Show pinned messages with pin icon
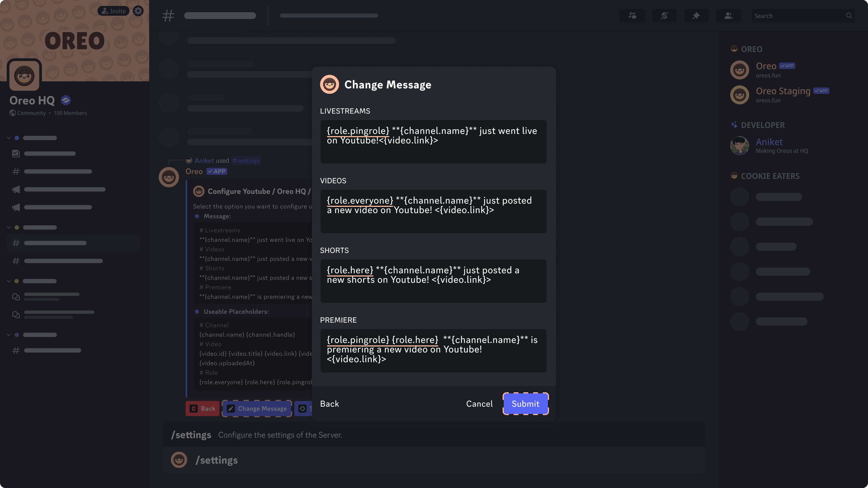Screen dimensions: 868x488 point(696,15)
